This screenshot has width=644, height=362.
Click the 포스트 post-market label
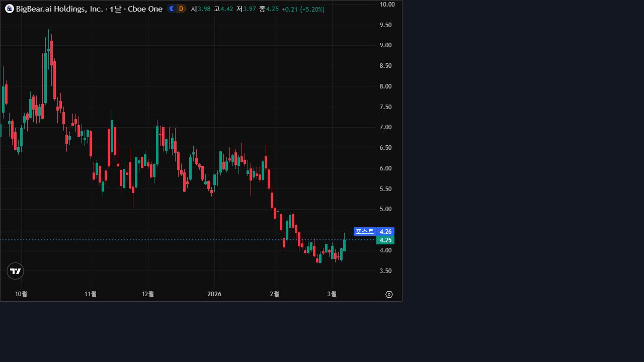[365, 232]
